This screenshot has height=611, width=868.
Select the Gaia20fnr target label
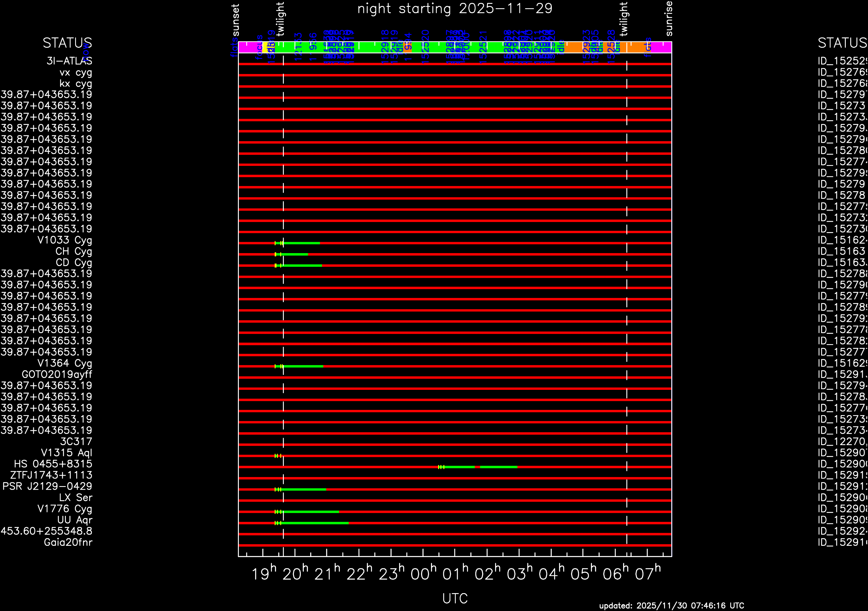click(68, 542)
